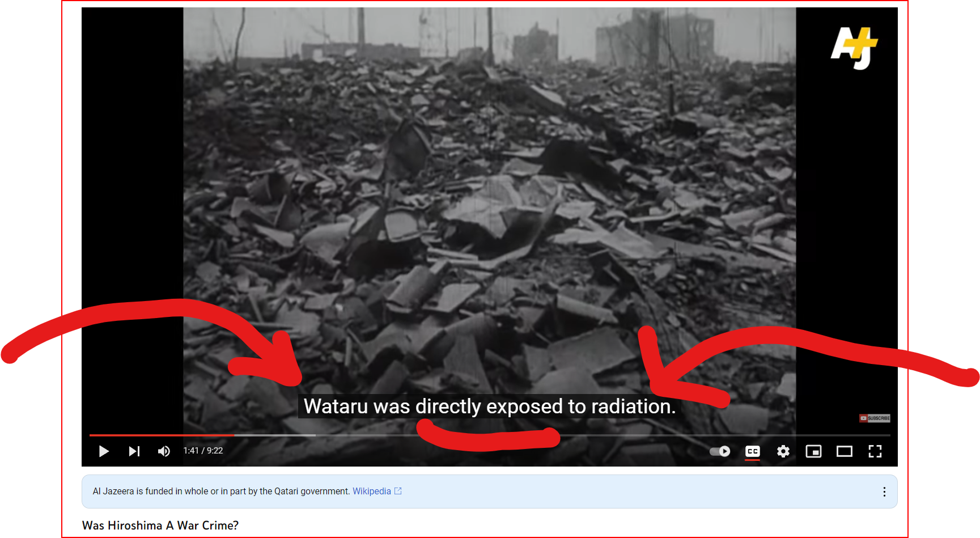
Task: Switch to miniplayer mode
Action: point(814,451)
